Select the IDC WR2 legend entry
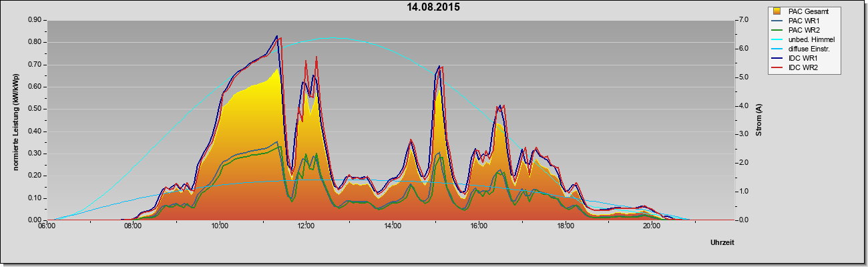 (799, 67)
